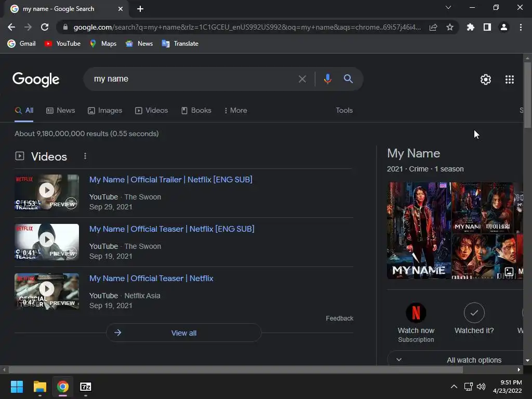This screenshot has width=532, height=399.
Task: Open Translate bookmark
Action: pos(180,44)
